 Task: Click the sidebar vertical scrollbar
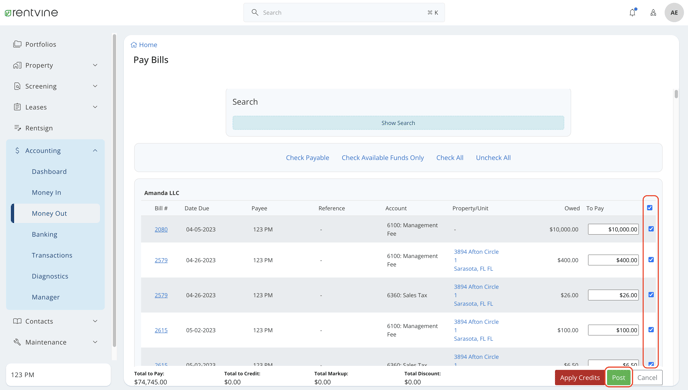coord(115,191)
